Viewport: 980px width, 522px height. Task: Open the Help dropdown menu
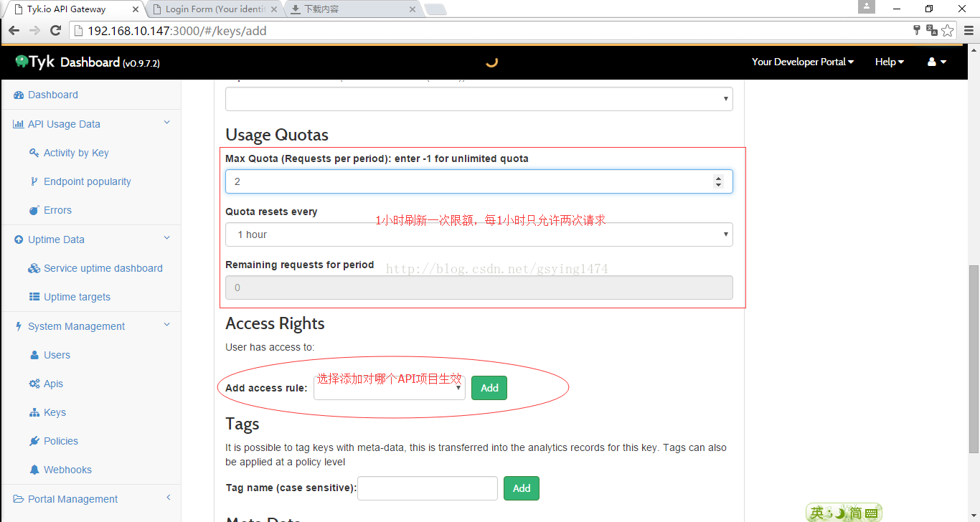[x=890, y=62]
